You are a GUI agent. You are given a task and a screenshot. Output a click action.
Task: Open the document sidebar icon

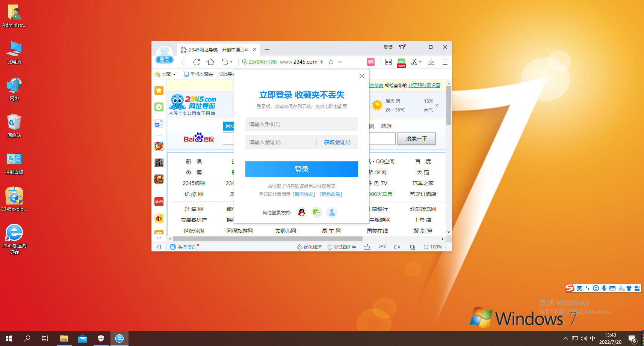(x=159, y=123)
